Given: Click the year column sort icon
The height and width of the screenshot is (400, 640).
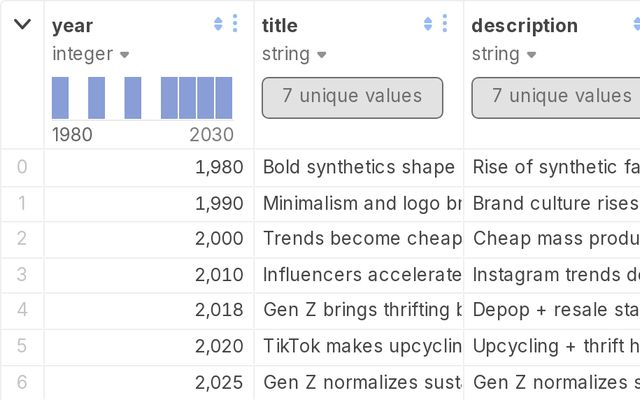Looking at the screenshot, I should tap(219, 24).
